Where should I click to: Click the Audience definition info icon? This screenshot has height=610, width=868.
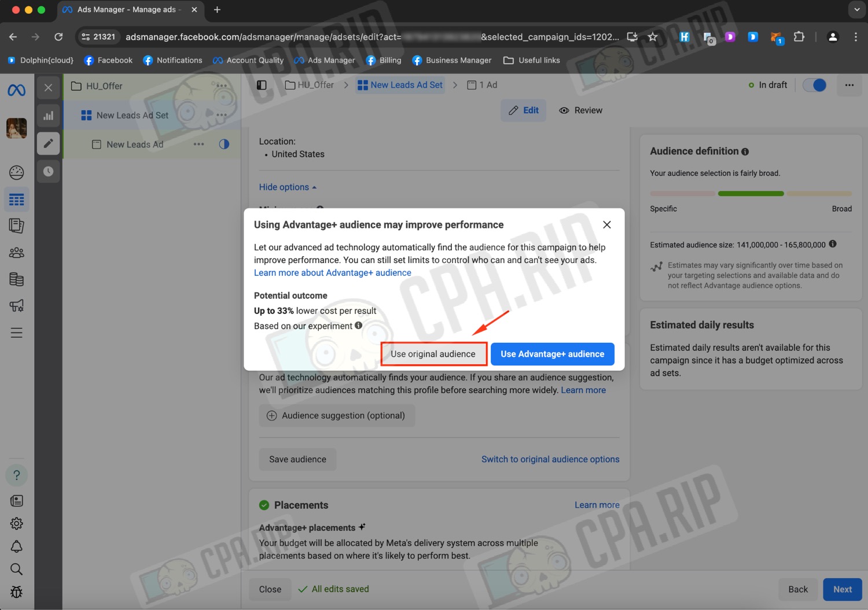pos(745,151)
